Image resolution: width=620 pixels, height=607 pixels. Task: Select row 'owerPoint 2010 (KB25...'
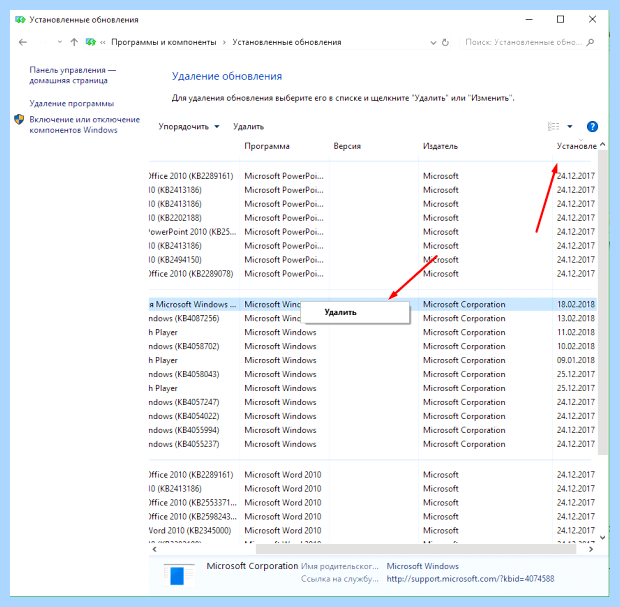click(372, 232)
